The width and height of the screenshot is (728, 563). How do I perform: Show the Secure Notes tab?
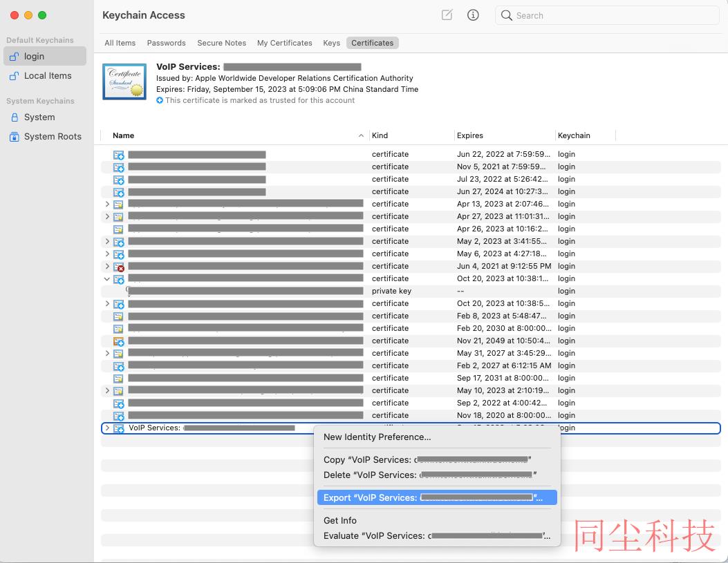pyautogui.click(x=221, y=43)
